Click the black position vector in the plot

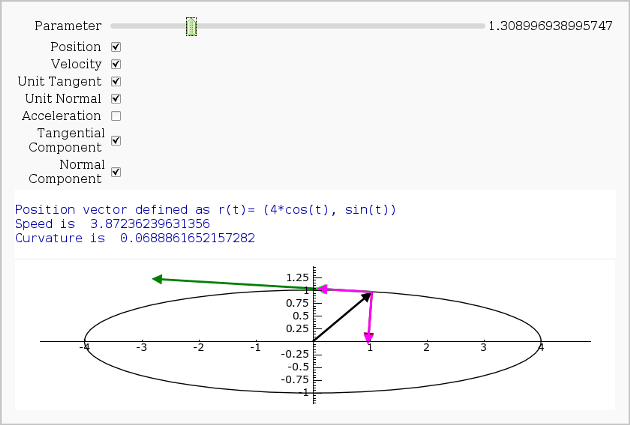pyautogui.click(x=343, y=317)
